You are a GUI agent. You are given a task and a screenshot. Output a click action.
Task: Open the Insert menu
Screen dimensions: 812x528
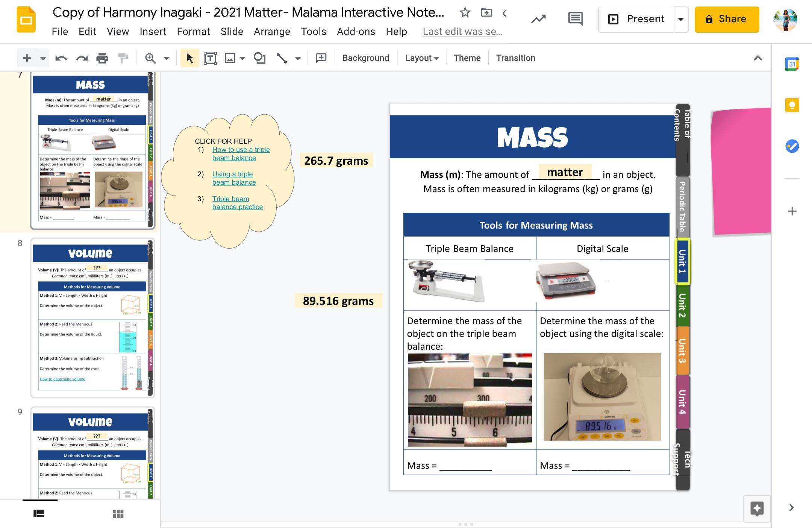pyautogui.click(x=153, y=32)
